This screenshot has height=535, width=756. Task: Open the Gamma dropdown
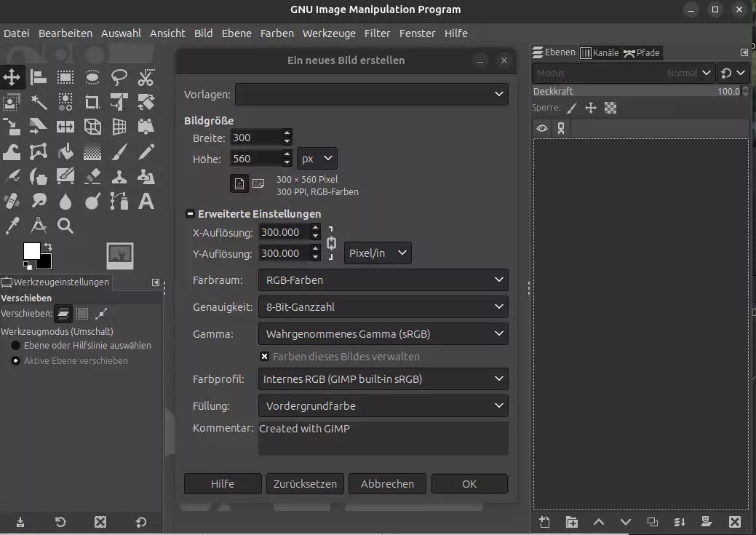coord(383,334)
